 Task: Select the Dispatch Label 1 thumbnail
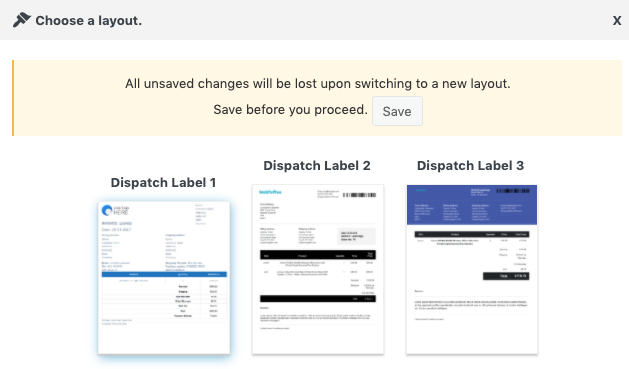[164, 278]
